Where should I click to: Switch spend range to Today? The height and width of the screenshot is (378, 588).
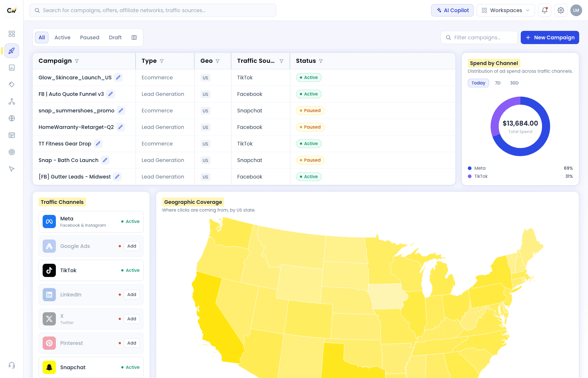(478, 83)
